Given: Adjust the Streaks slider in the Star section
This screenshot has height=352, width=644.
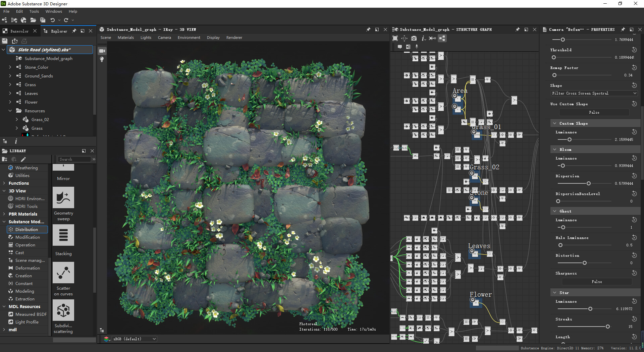Looking at the screenshot, I should [x=607, y=326].
